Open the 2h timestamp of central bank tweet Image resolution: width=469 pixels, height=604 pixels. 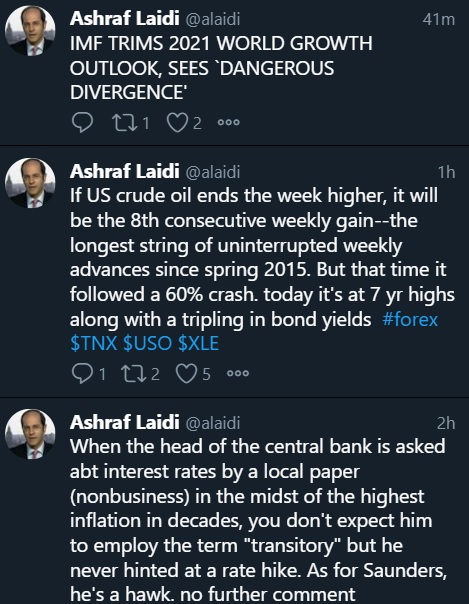(x=446, y=423)
